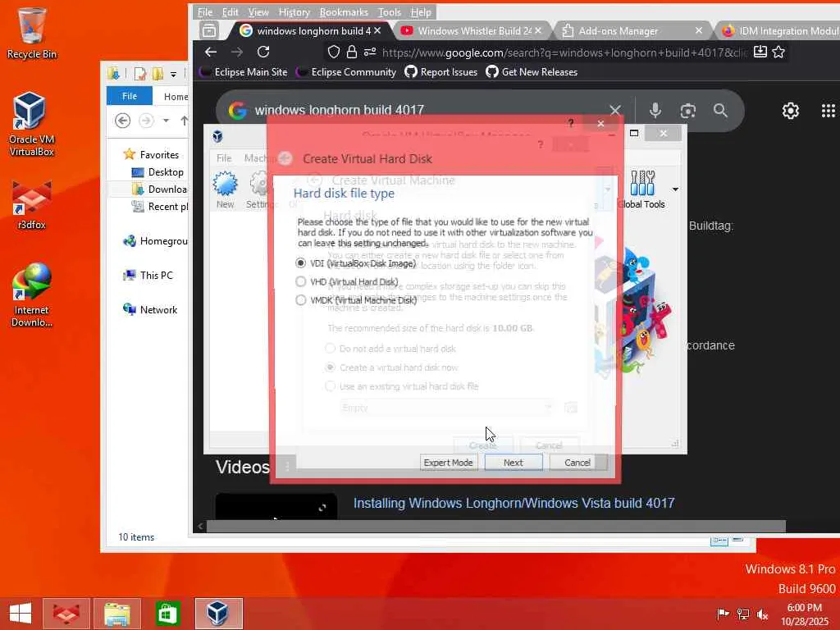840x630 pixels.
Task: Open the wizard help question mark
Action: pyautogui.click(x=571, y=123)
